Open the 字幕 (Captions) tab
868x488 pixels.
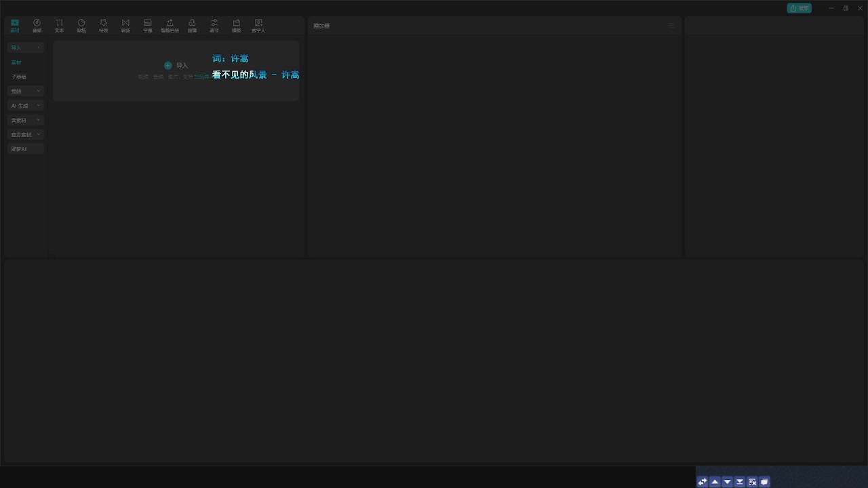(x=148, y=26)
